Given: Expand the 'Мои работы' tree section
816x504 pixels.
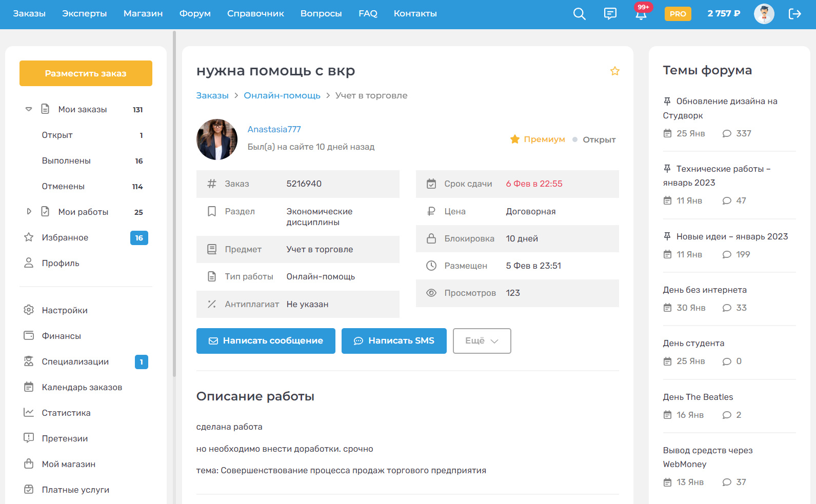Looking at the screenshot, I should (x=29, y=212).
